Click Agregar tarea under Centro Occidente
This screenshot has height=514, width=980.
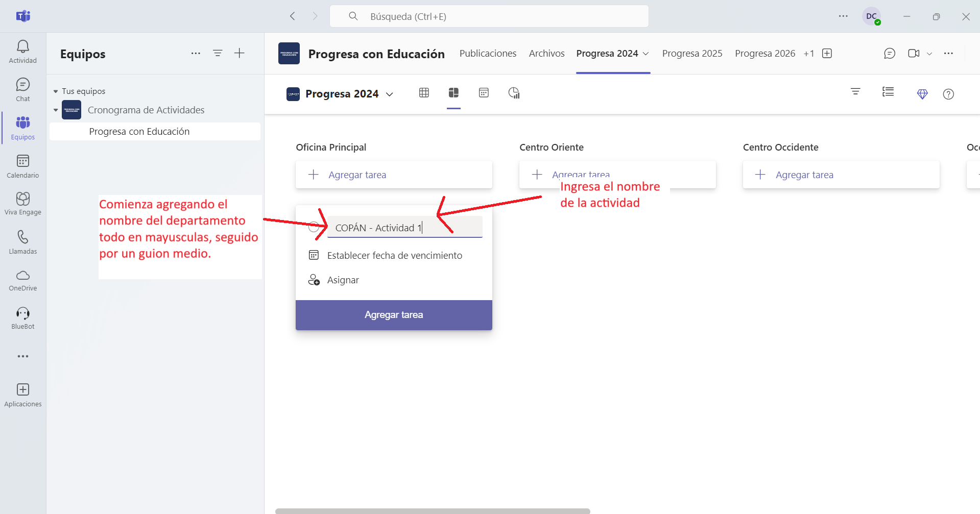click(x=841, y=175)
